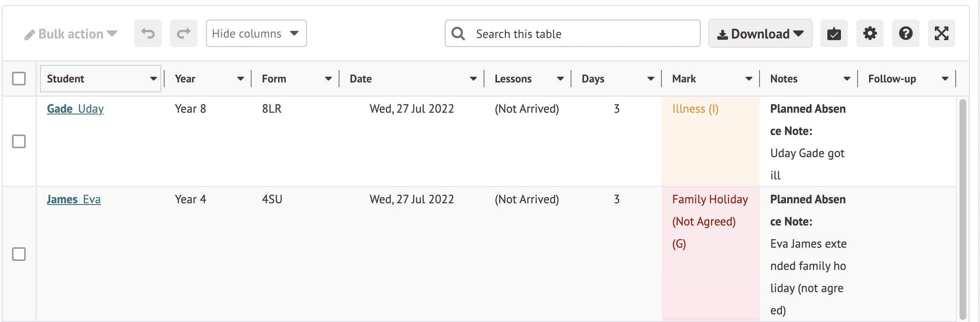Viewport: 980px width, 322px height.
Task: Tick the checkbox for Gade Uday
Action: coord(19,141)
